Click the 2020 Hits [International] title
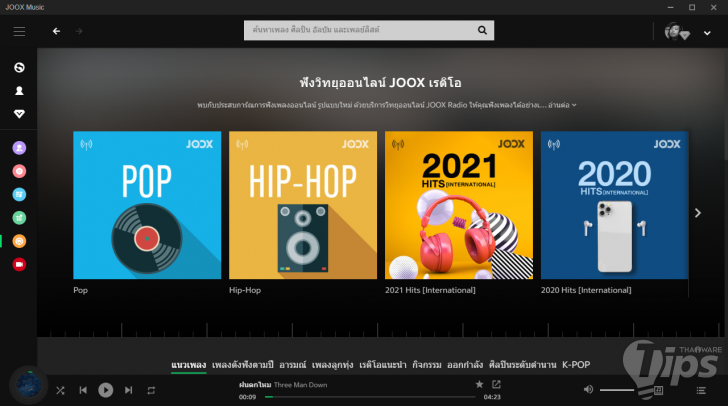728x406 pixels. 586,290
